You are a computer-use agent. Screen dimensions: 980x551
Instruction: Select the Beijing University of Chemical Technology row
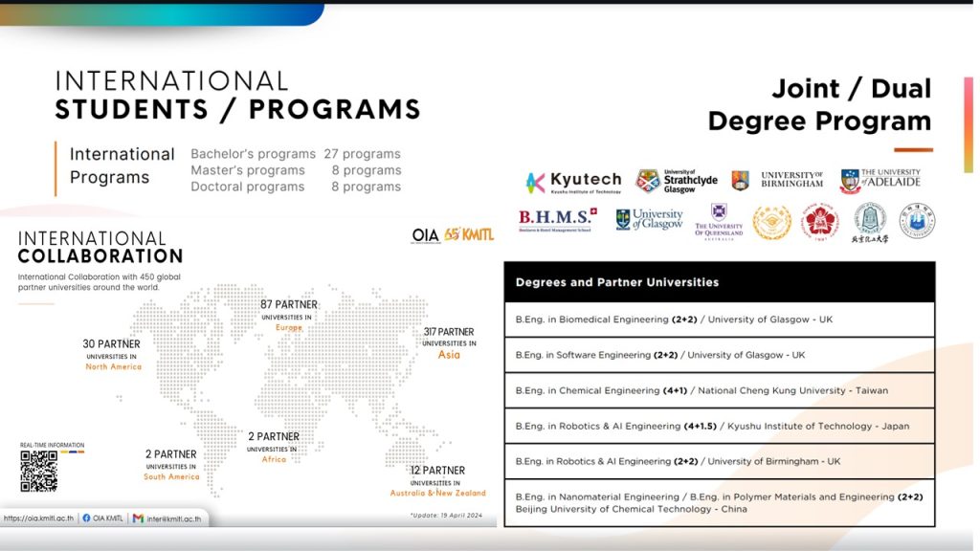(719, 503)
